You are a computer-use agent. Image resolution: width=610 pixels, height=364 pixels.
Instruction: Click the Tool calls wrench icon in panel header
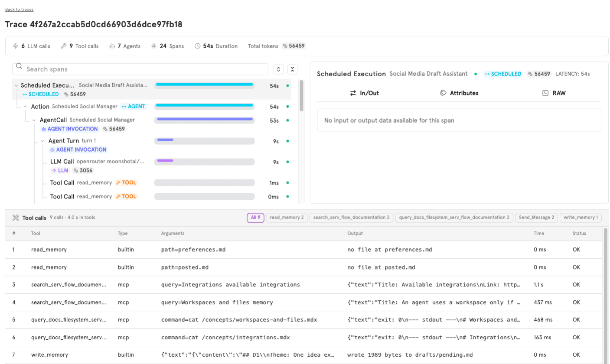[16, 218]
